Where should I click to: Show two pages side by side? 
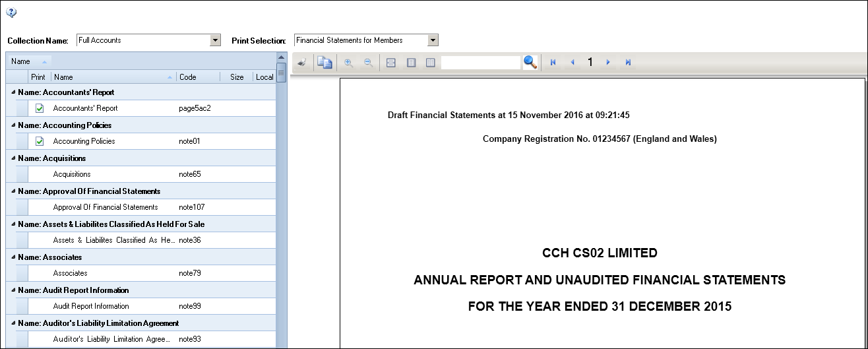(x=431, y=63)
